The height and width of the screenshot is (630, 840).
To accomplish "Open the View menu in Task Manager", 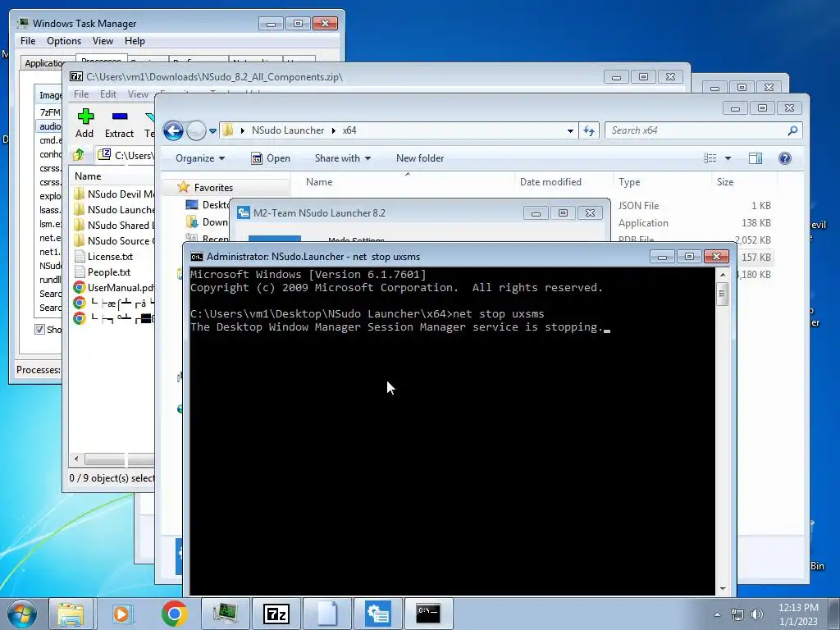I will 103,41.
